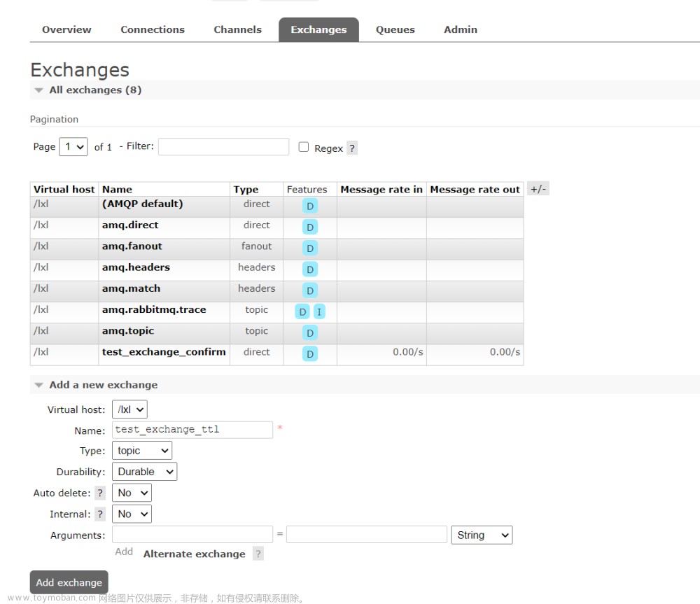This screenshot has height=604, width=700.
Task: Click the Regex help question mark
Action: [x=352, y=148]
